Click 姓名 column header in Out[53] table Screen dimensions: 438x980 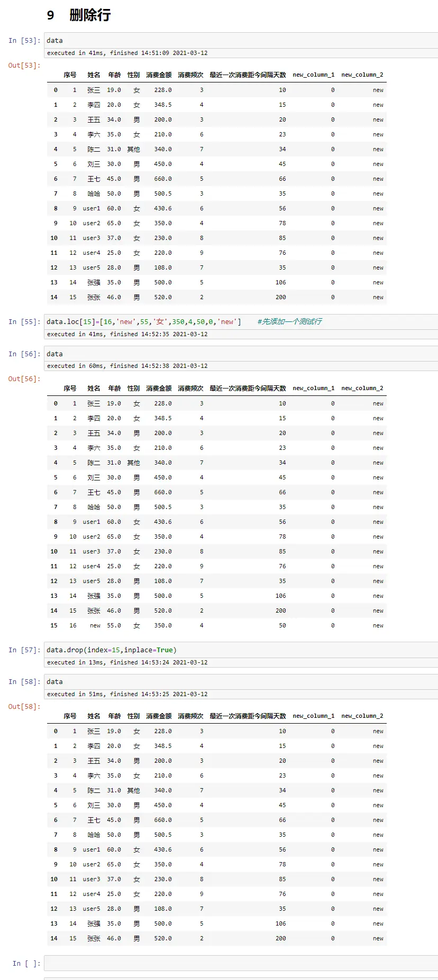point(94,75)
